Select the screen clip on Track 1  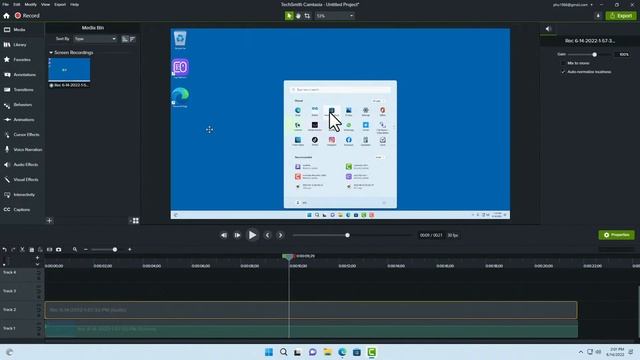[x=311, y=329]
